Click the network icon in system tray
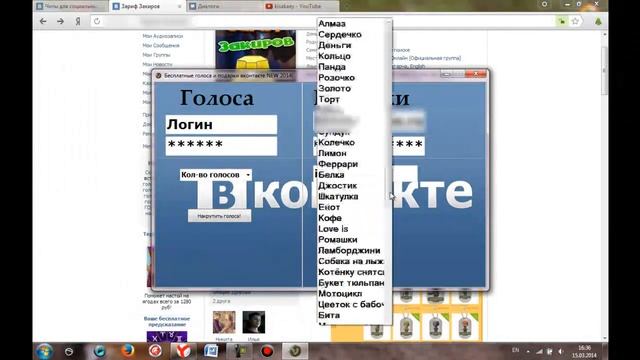 point(539,351)
